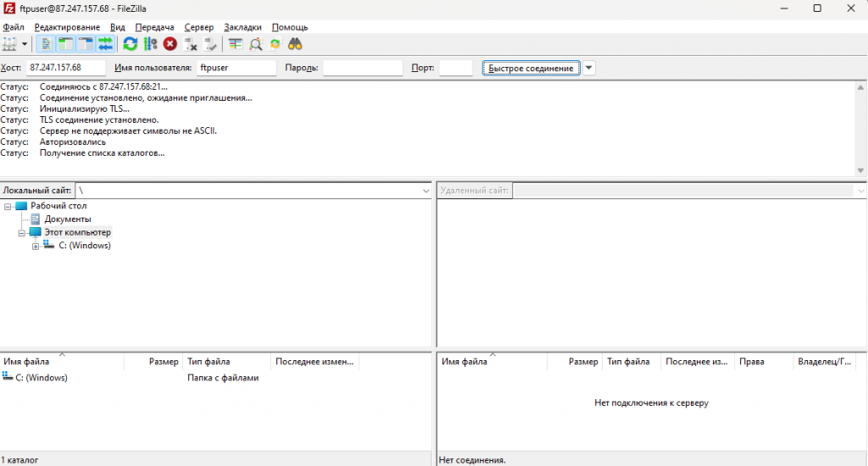Sort local list by Тип файла
The image size is (868, 466).
click(226, 362)
